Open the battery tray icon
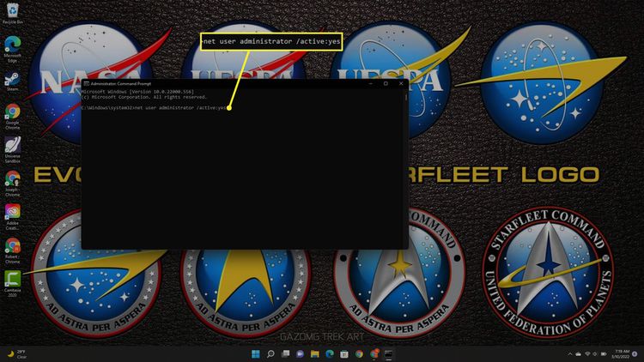Screen dimensions: 644x362 coord(604,353)
